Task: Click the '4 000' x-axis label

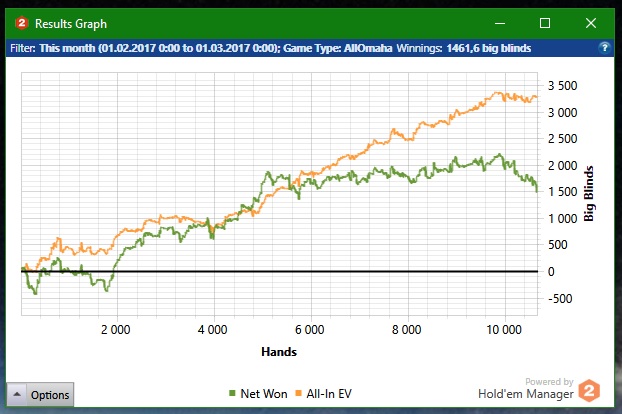Action: point(212,330)
